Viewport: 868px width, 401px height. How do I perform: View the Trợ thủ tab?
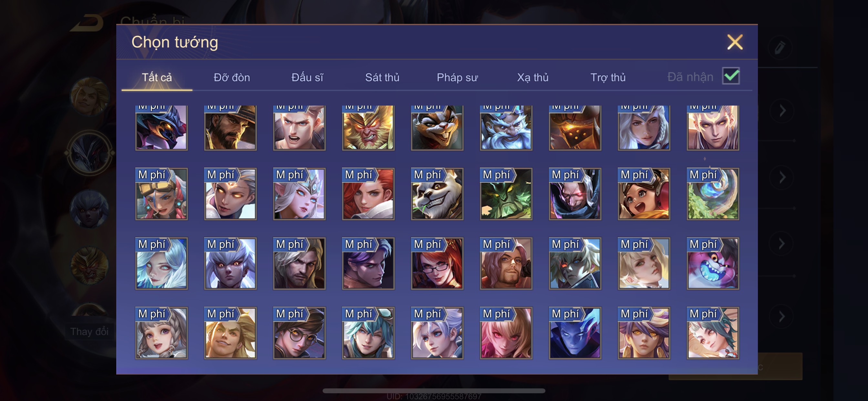click(608, 77)
